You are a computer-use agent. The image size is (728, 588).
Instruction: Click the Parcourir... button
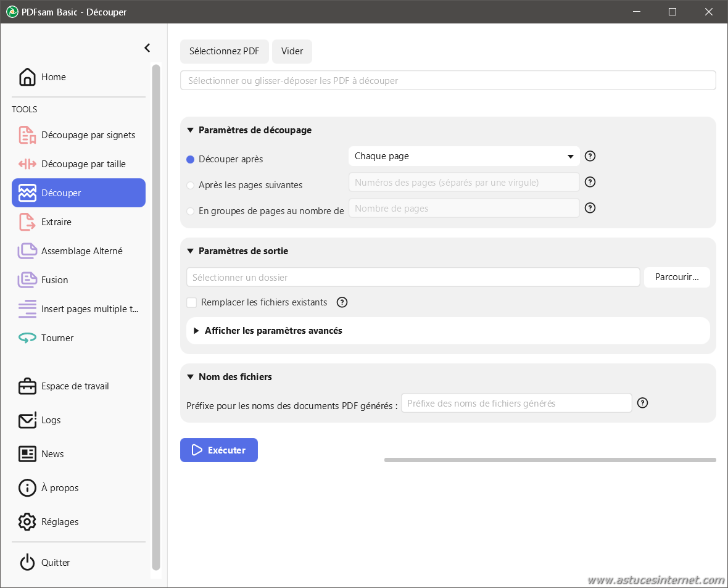point(677,278)
